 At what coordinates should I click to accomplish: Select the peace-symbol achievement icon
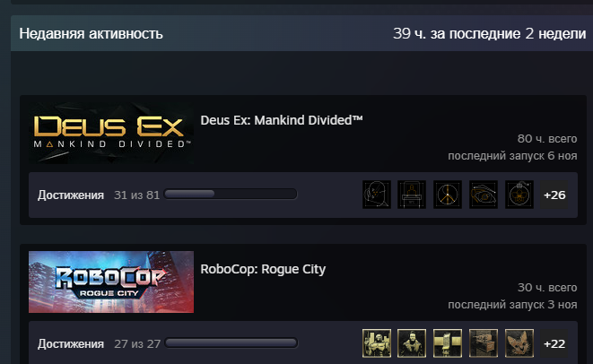(x=448, y=195)
